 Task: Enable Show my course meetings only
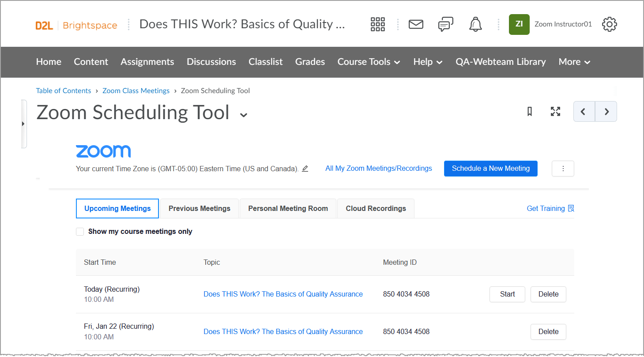pyautogui.click(x=80, y=232)
